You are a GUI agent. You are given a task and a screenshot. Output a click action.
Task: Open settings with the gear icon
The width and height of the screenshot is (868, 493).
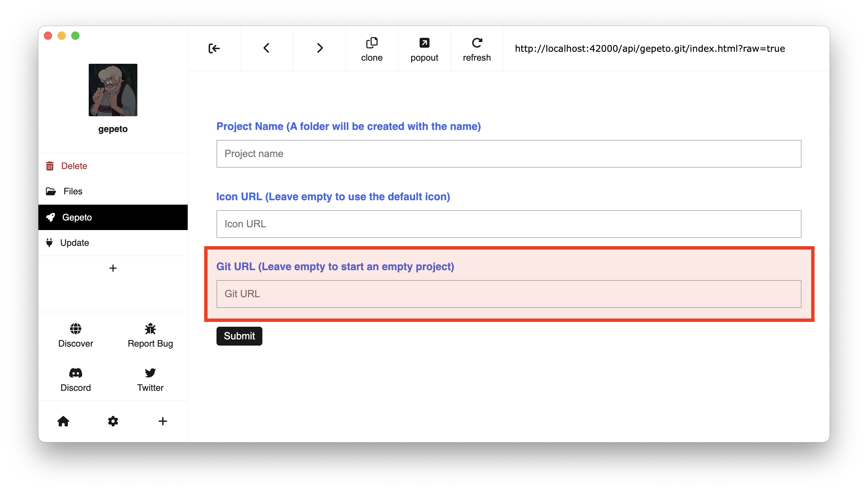click(113, 421)
